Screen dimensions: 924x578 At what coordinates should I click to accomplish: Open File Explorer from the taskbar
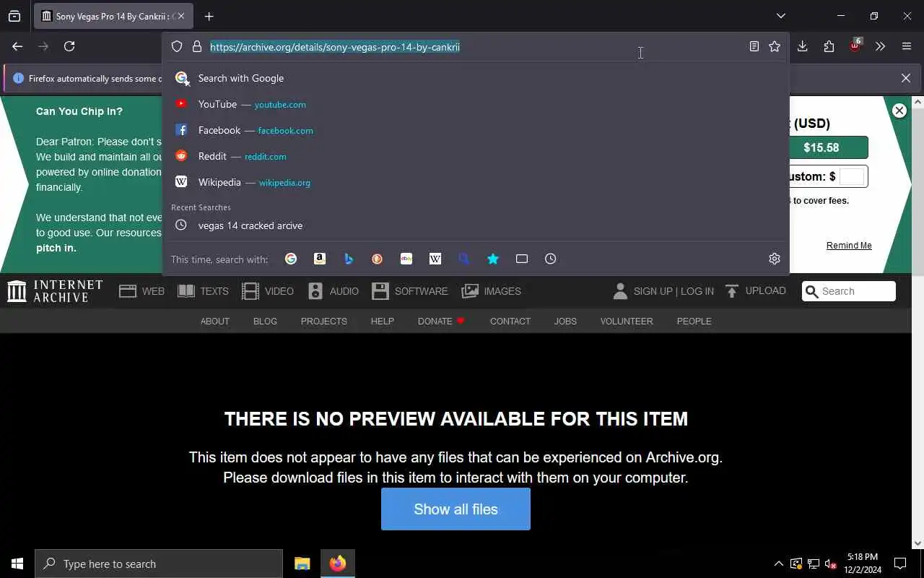(302, 564)
